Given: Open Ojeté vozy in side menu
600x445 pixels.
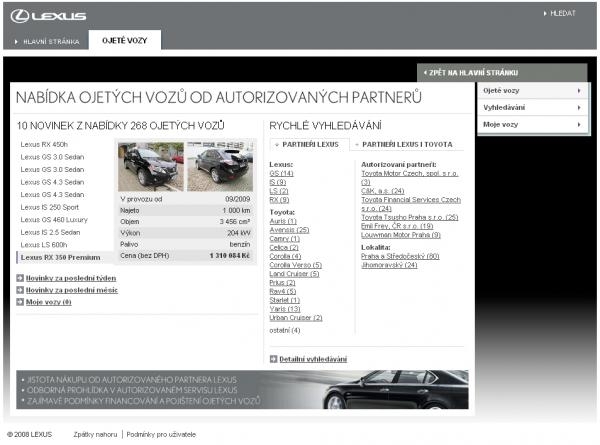Looking at the screenshot, I should 533,91.
